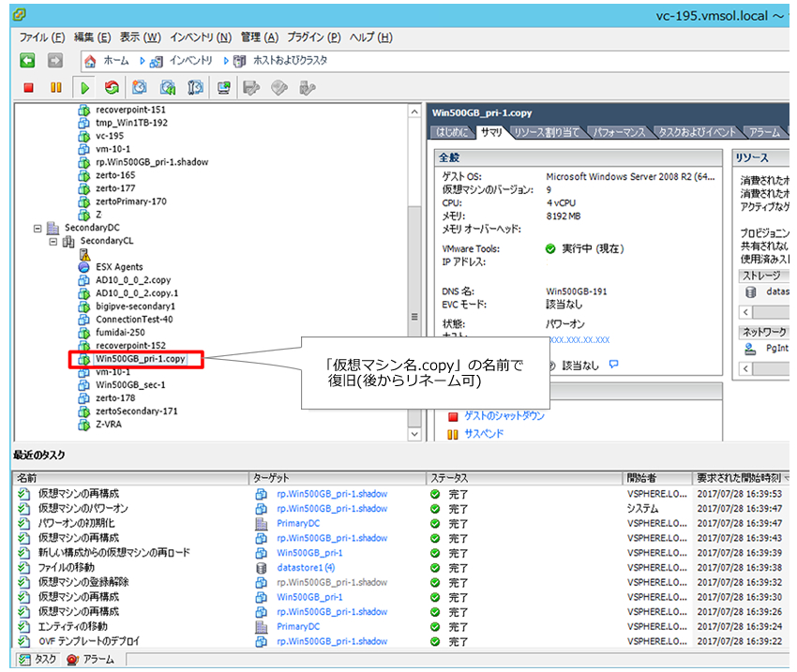Open the プラグイン (P) menu

pyautogui.click(x=313, y=37)
